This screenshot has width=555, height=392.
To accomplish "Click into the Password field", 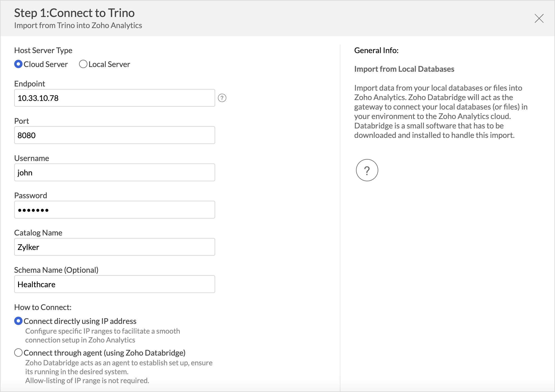I will coord(114,210).
